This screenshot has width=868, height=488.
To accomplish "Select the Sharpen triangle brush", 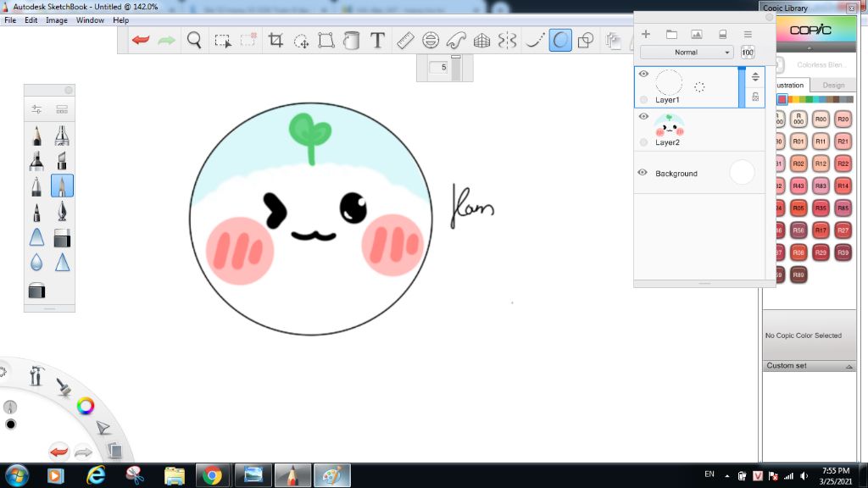I will click(62, 263).
